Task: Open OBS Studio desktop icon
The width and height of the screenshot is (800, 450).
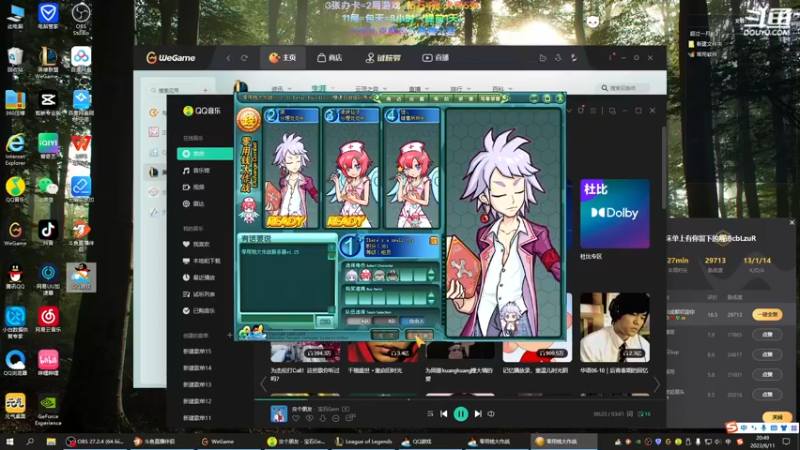Action: pos(81,20)
